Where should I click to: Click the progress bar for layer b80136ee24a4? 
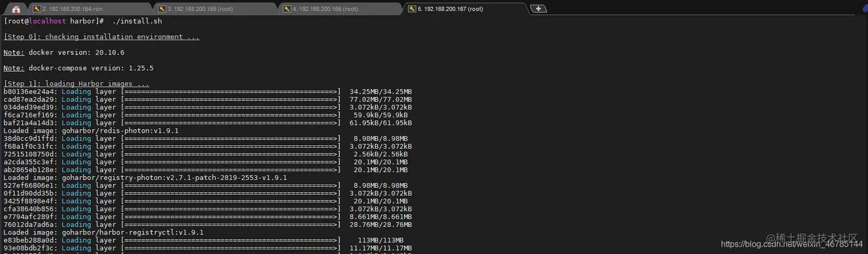(x=231, y=91)
